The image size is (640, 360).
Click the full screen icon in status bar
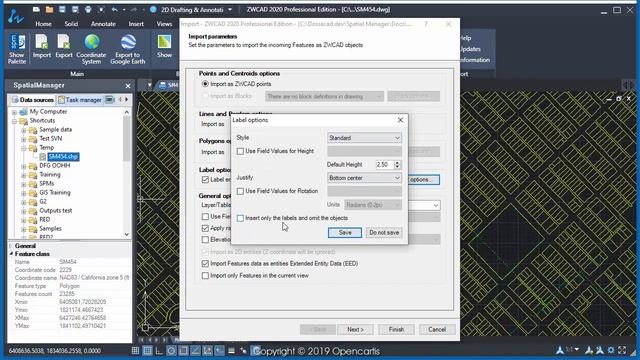[622, 350]
